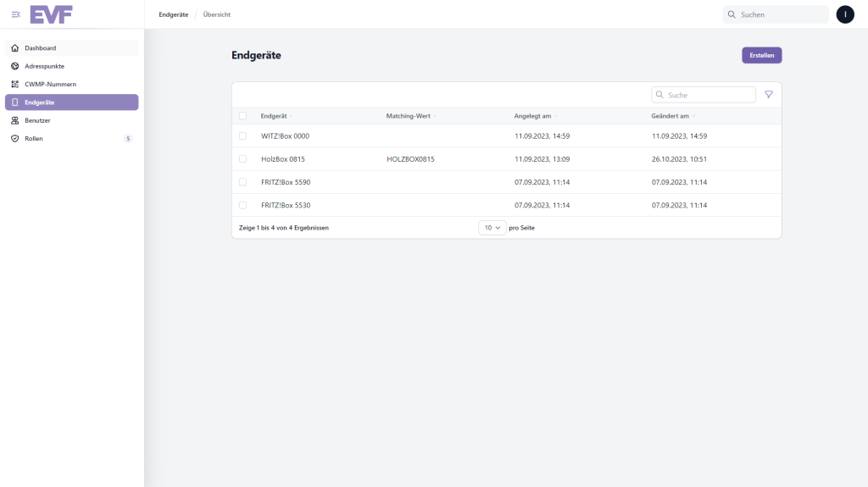Screen dimensions: 868x487
Task: Sort by the Endgerät column header
Action: 276,116
